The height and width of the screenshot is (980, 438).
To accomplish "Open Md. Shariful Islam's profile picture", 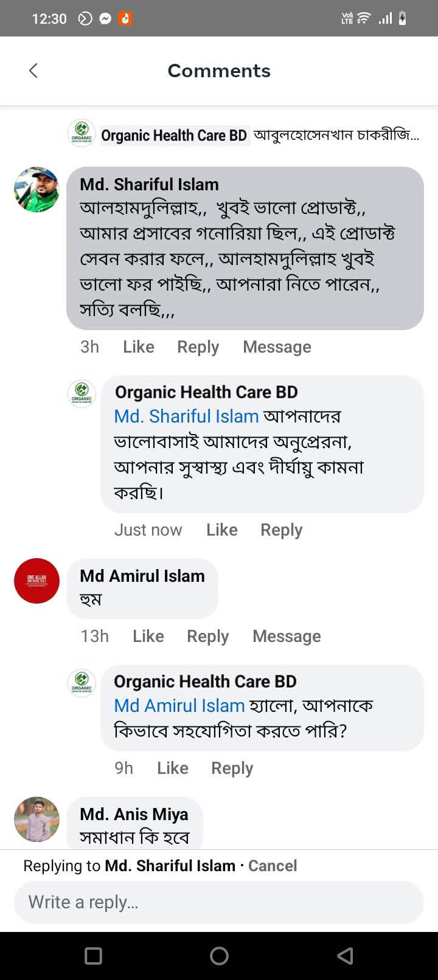I will coord(36,190).
